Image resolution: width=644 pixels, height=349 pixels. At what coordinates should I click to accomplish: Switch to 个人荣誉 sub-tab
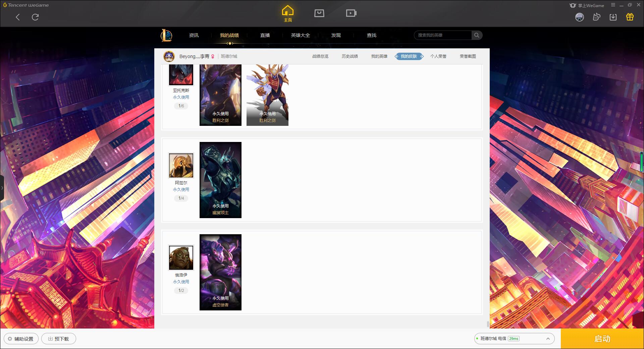coord(438,56)
